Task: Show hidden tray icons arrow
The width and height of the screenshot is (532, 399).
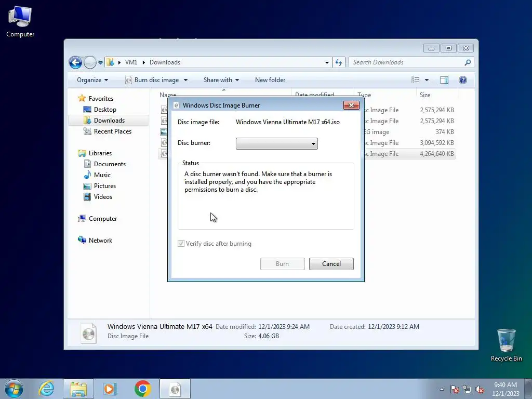Action: tap(442, 389)
